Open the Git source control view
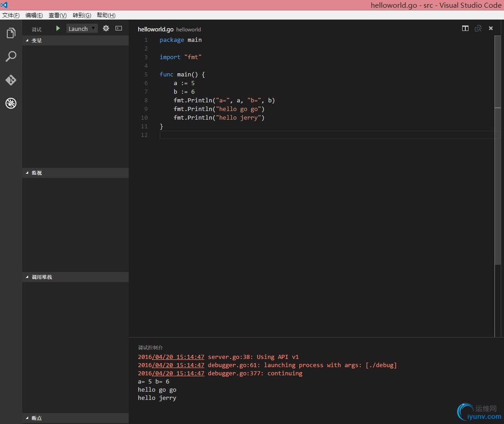The width and height of the screenshot is (504, 424). (11, 80)
